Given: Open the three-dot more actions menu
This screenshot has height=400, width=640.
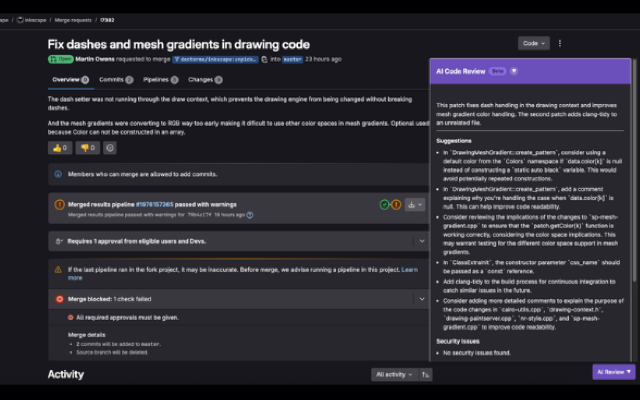Looking at the screenshot, I should pyautogui.click(x=560, y=43).
